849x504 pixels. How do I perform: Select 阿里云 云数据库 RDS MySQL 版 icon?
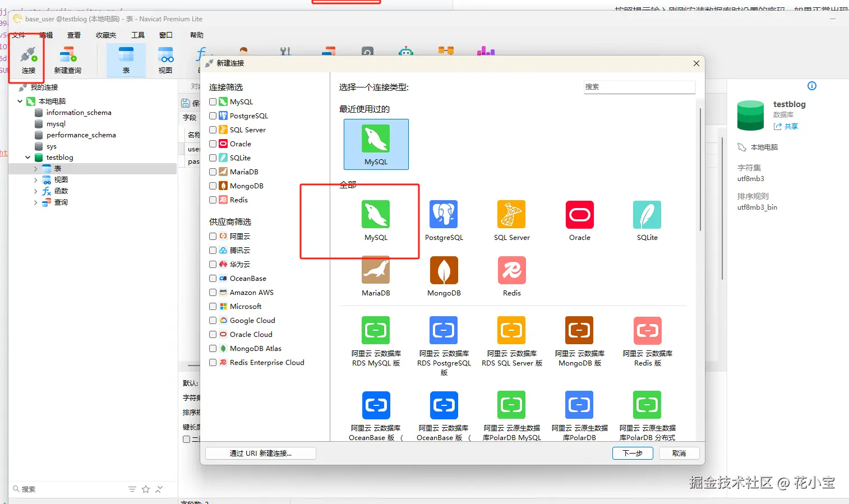(376, 330)
